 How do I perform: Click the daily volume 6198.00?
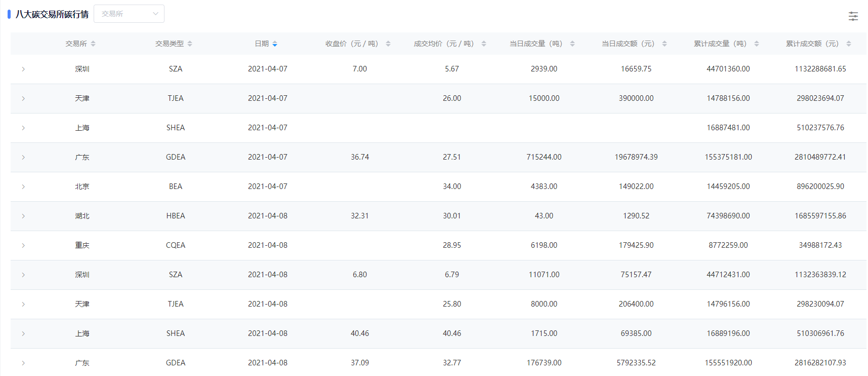544,245
